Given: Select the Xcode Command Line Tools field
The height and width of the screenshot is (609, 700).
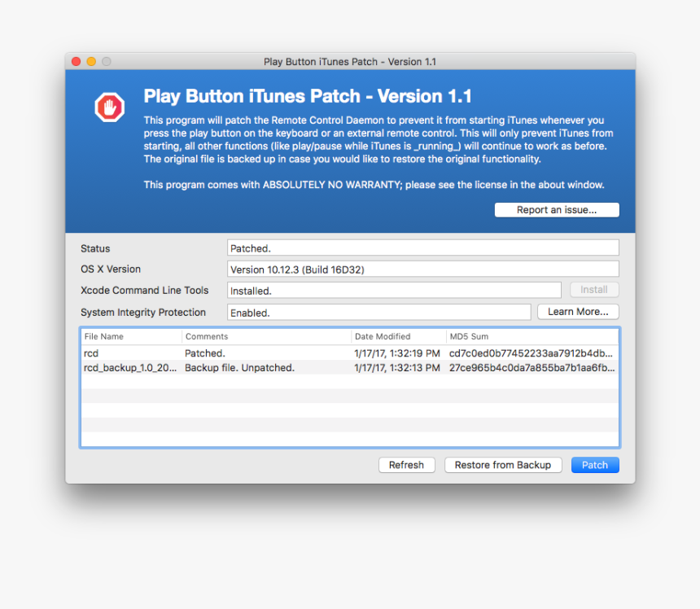Looking at the screenshot, I should [x=394, y=290].
